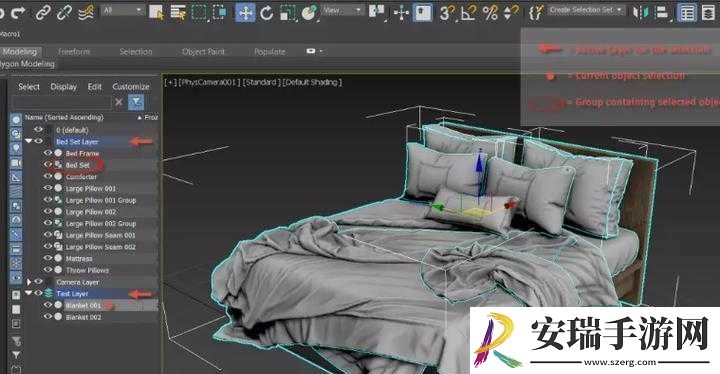Toggle the Scene Explorer button
The image size is (720, 374).
coord(687,12)
